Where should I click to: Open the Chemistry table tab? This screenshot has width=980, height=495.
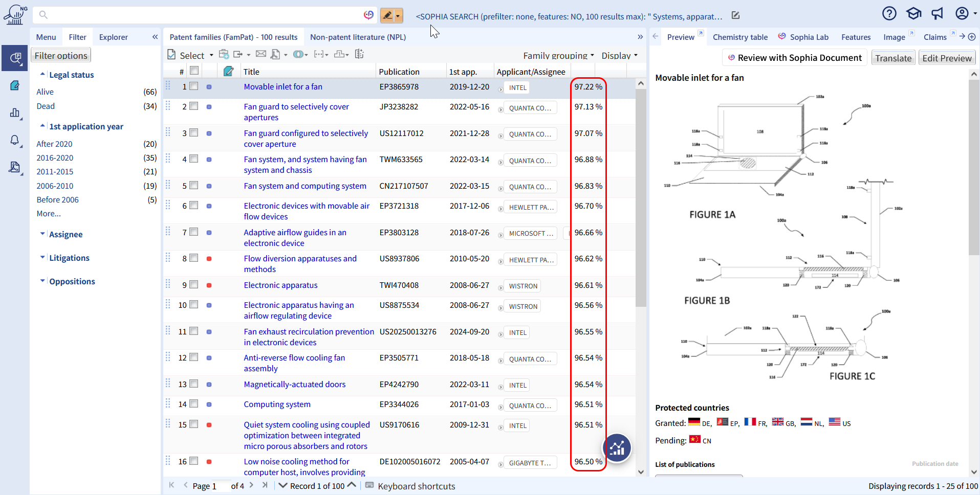pos(740,37)
